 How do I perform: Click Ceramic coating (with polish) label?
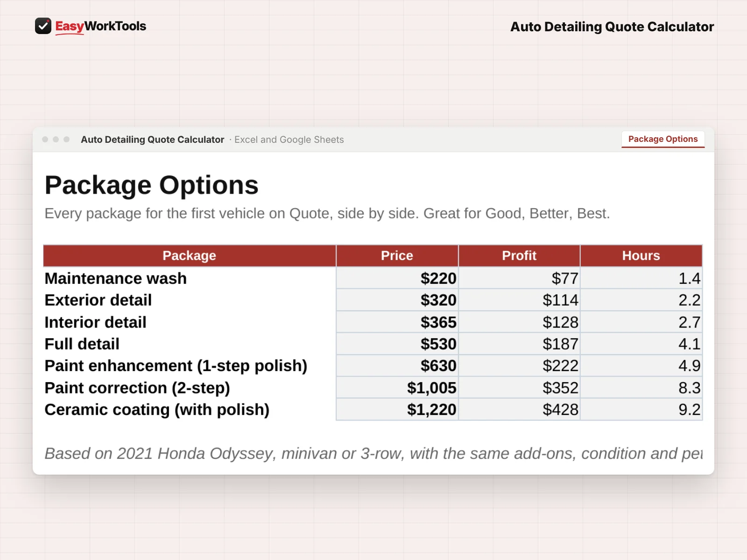157,410
